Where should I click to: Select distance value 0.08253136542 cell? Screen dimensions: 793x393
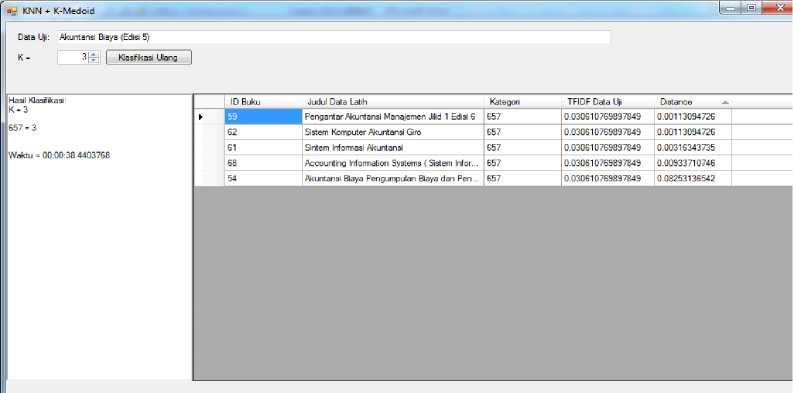[692, 178]
